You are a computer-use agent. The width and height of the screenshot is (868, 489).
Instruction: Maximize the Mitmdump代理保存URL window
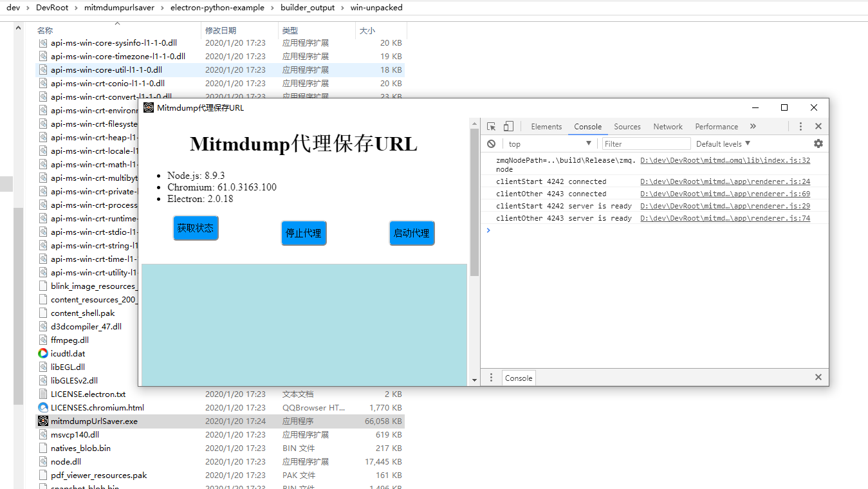[x=784, y=107]
